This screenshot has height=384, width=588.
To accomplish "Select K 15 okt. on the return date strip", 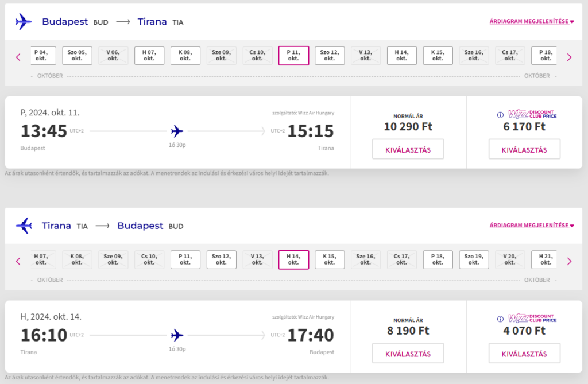I will click(x=330, y=259).
